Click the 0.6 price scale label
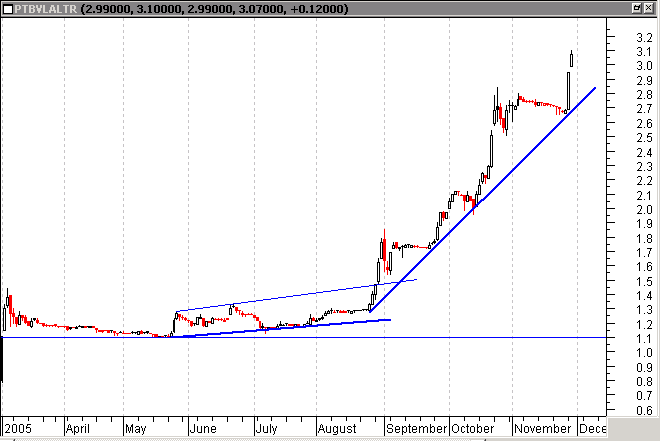660x442 pixels. coord(644,410)
